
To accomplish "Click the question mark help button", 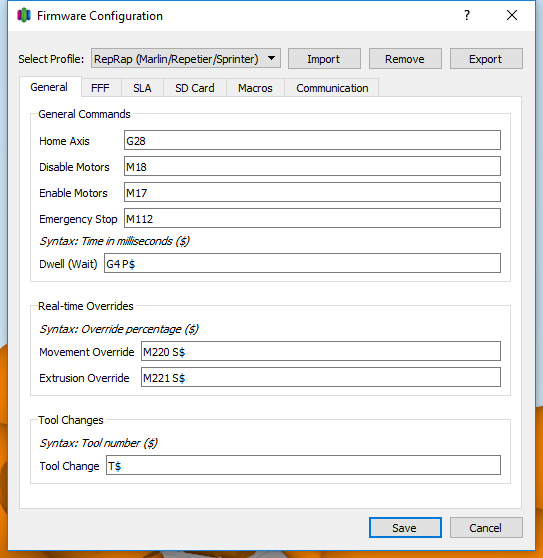I will [467, 15].
